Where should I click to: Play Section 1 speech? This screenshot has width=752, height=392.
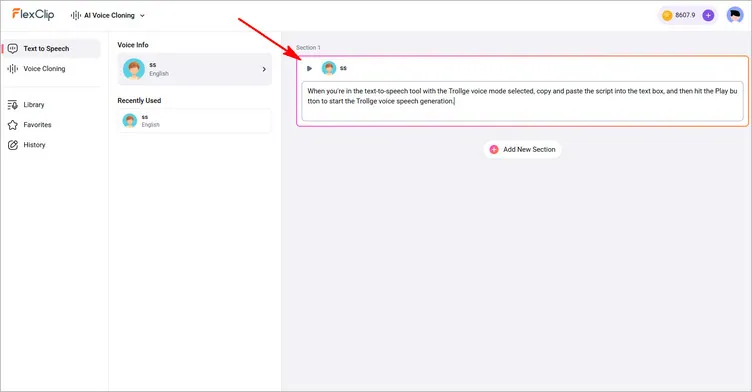(309, 68)
